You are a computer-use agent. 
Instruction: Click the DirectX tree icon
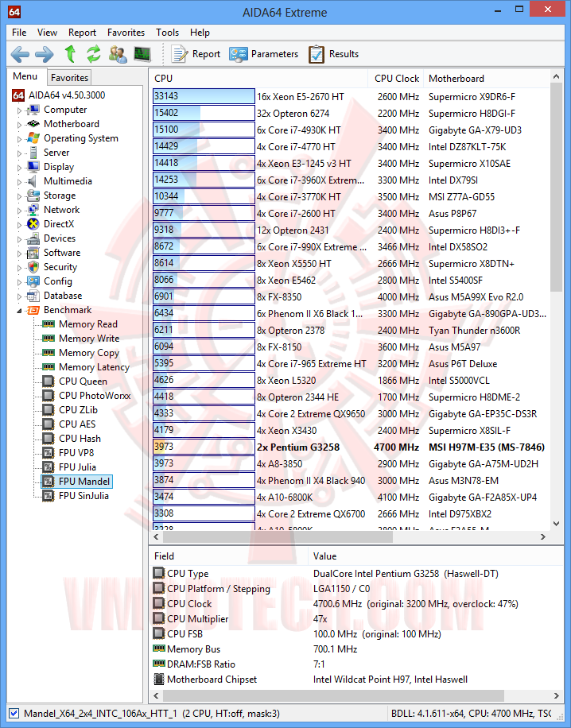point(33,224)
